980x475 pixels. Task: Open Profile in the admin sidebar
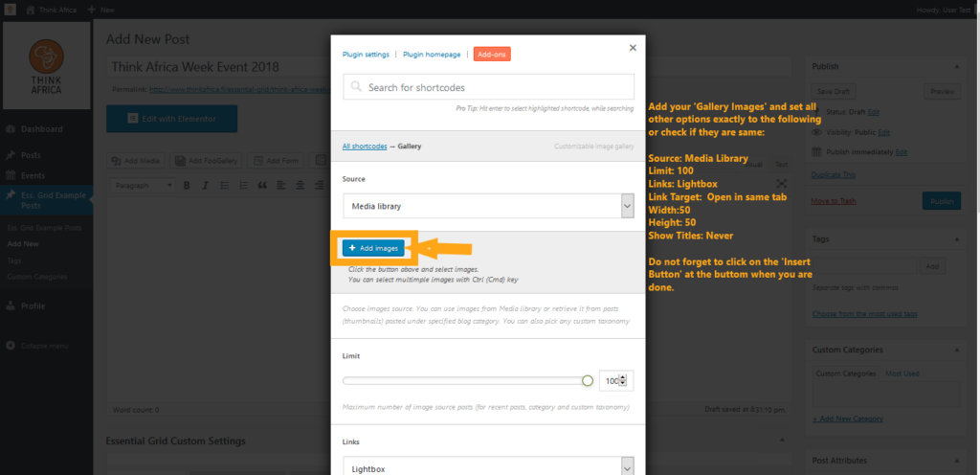click(33, 306)
